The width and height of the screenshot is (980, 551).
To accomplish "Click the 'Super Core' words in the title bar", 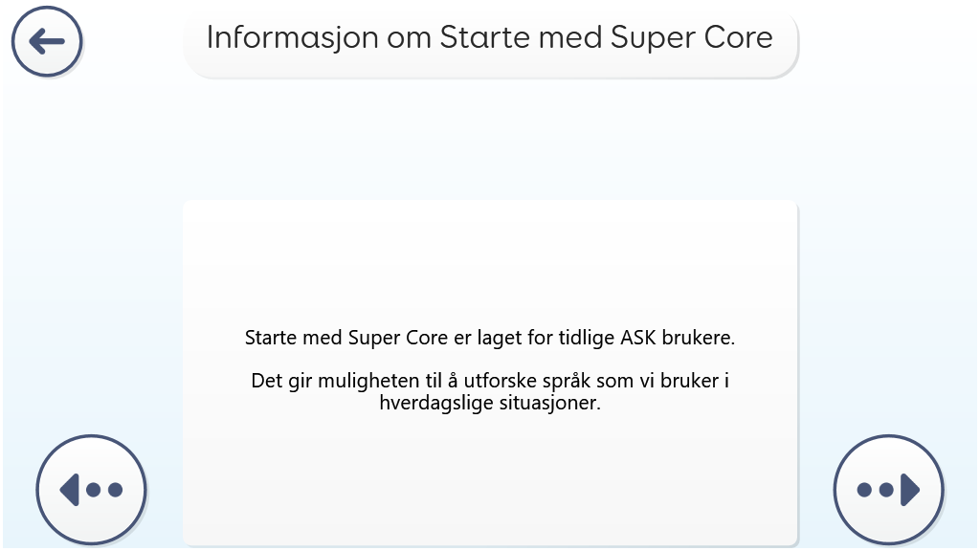I will point(692,38).
